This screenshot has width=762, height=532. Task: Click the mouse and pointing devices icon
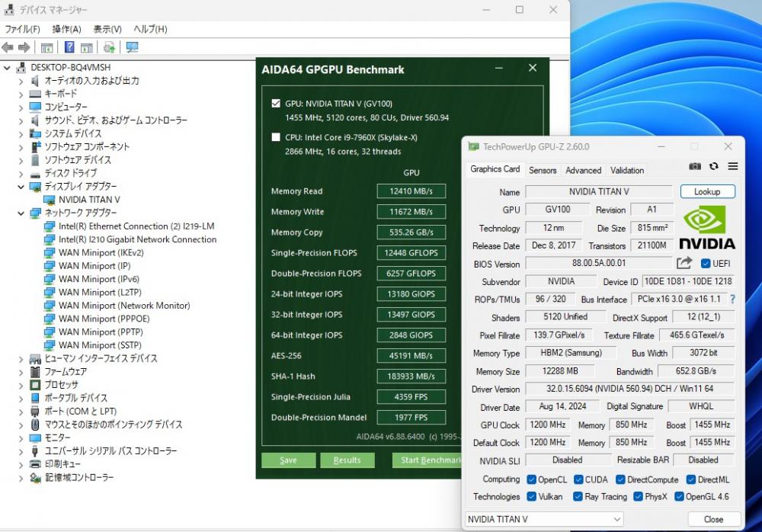35,424
